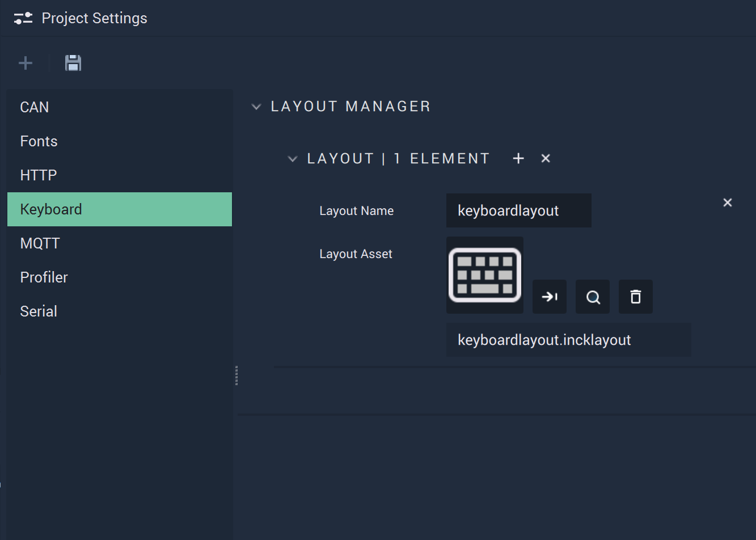The height and width of the screenshot is (540, 756).
Task: Click the assign asset arrow icon
Action: coord(550,297)
